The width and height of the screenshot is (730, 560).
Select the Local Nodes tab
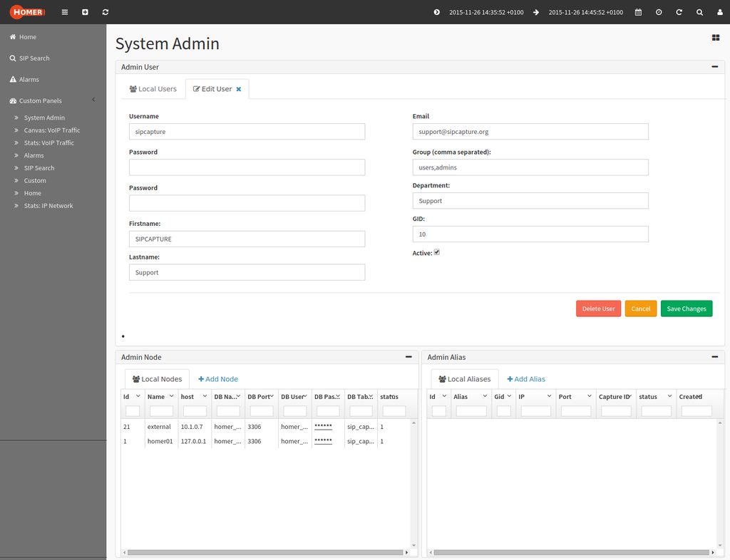pos(157,379)
